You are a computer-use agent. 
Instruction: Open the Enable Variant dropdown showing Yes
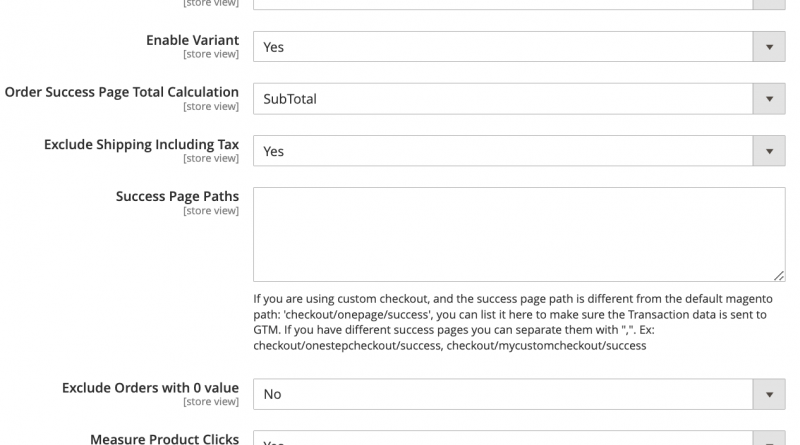(x=502, y=47)
